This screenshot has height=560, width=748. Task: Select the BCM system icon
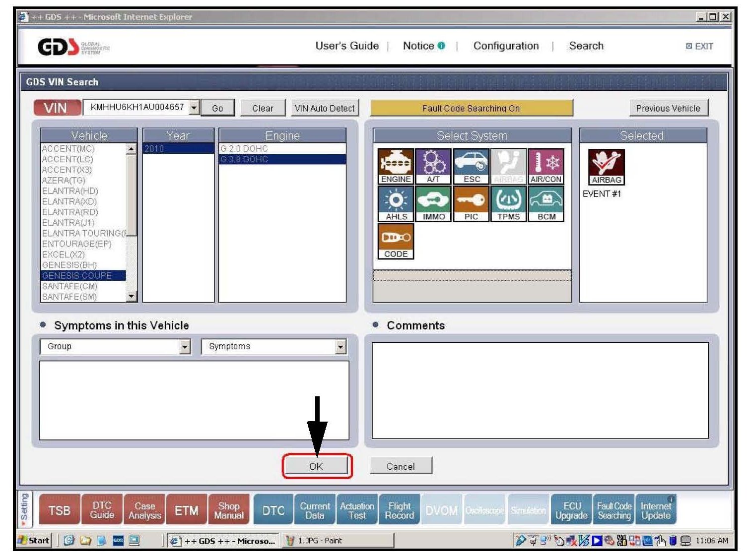pos(546,203)
